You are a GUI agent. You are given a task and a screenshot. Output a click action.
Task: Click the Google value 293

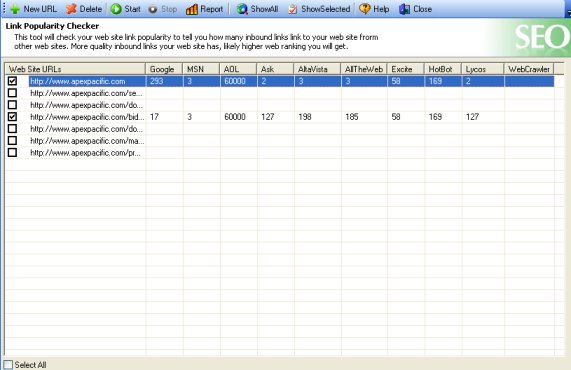157,81
